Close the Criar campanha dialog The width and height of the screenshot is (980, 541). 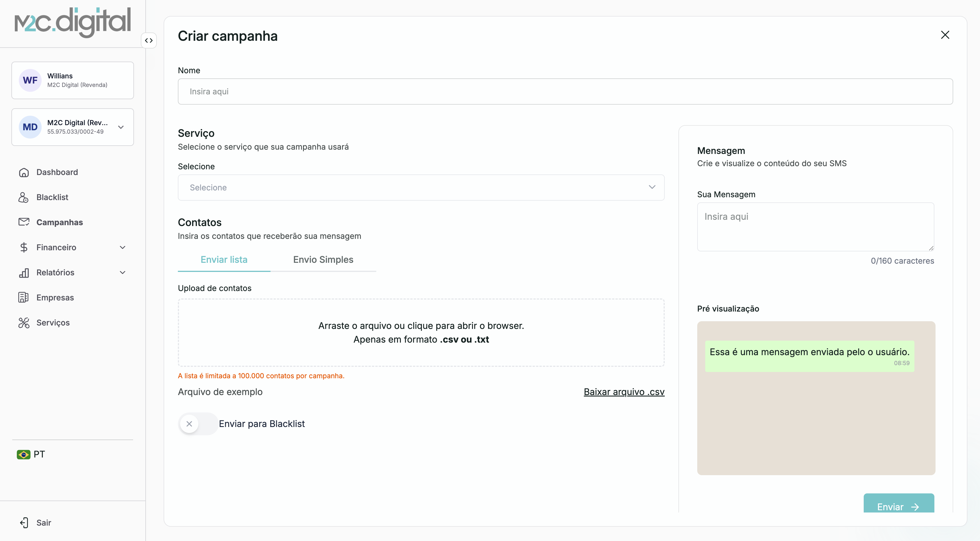coord(945,35)
